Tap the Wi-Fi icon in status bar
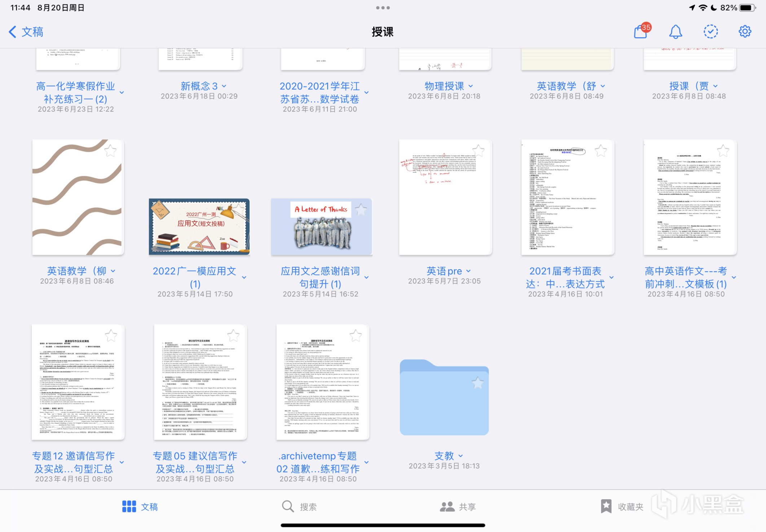Screen dimensions: 766x532 [703, 8]
